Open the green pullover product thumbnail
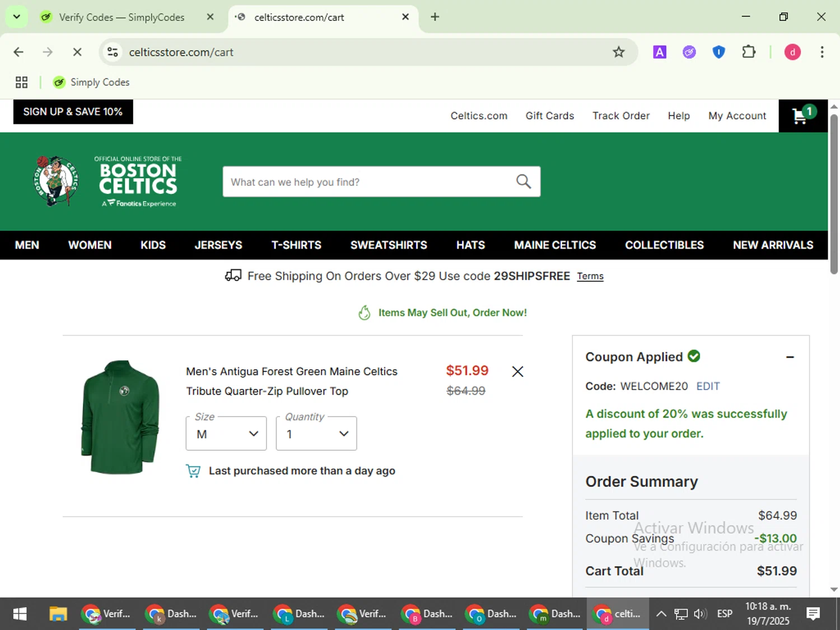840x630 pixels. (120, 417)
